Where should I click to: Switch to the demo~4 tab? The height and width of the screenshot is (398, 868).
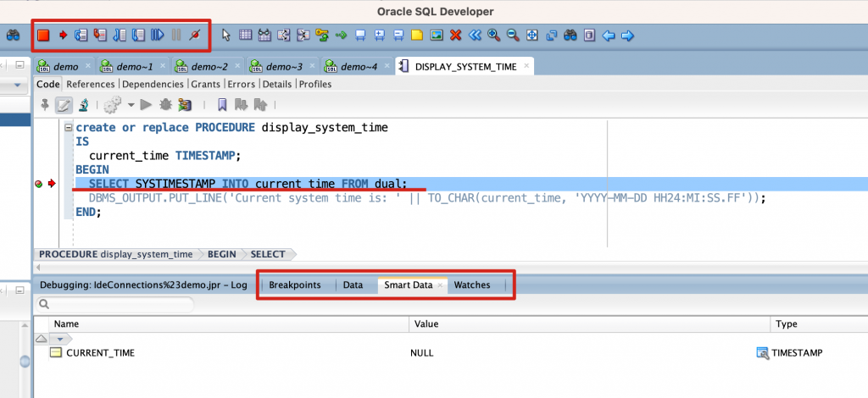point(359,66)
